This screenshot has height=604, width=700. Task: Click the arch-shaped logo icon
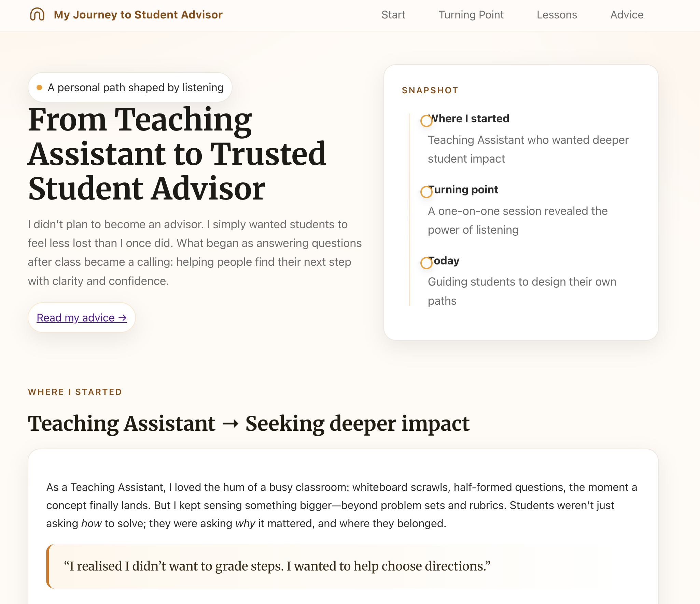[38, 14]
